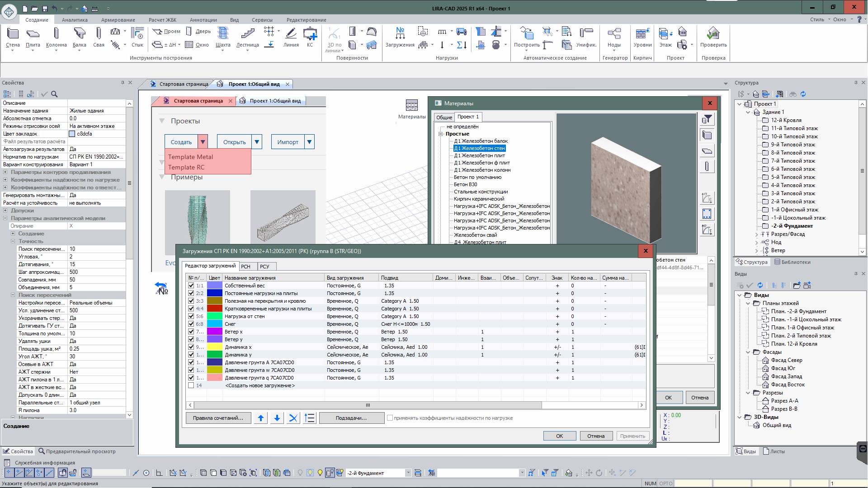Switch to the РСН tab
868x488 pixels.
click(246, 266)
